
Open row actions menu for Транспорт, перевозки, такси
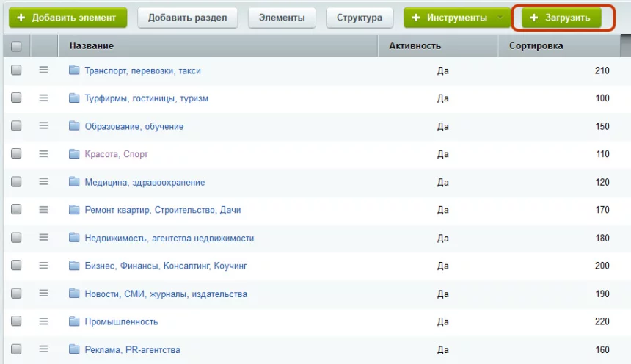(x=43, y=70)
